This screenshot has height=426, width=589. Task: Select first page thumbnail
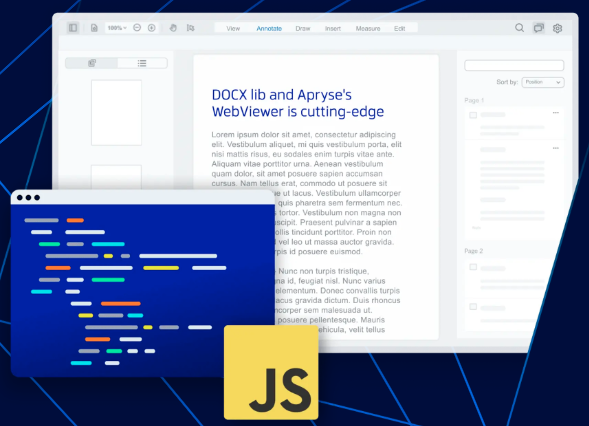(116, 113)
